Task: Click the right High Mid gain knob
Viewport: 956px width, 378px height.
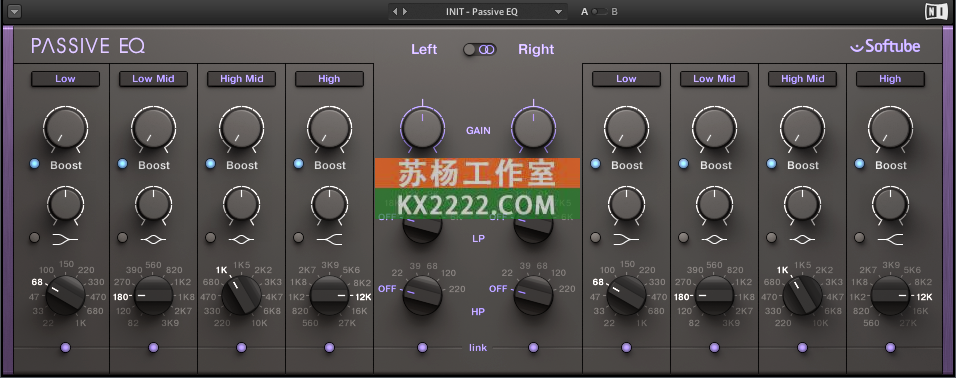Action: pyautogui.click(x=802, y=128)
